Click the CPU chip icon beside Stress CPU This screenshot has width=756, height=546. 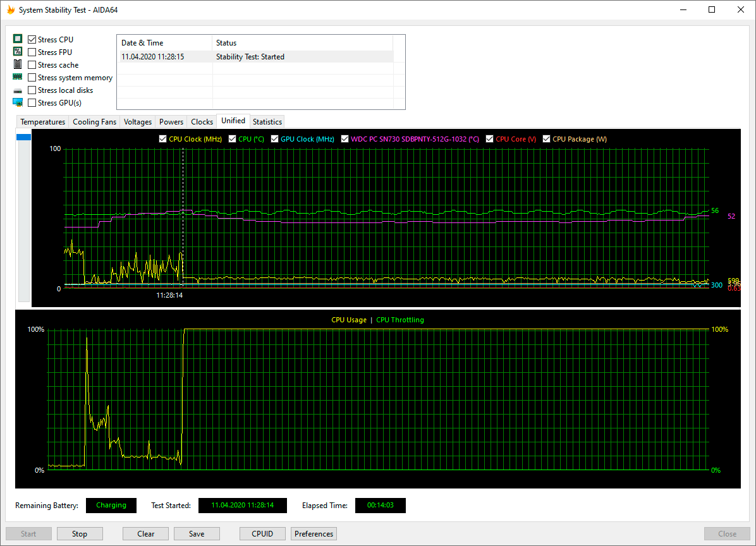[x=18, y=39]
